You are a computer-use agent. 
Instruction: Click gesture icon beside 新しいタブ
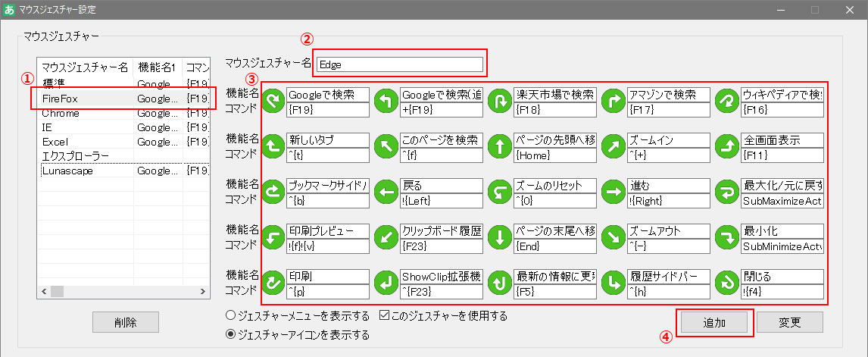273,148
